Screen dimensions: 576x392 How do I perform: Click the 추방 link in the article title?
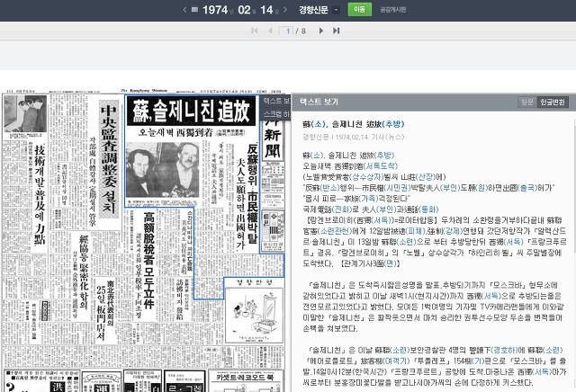pyautogui.click(x=393, y=124)
